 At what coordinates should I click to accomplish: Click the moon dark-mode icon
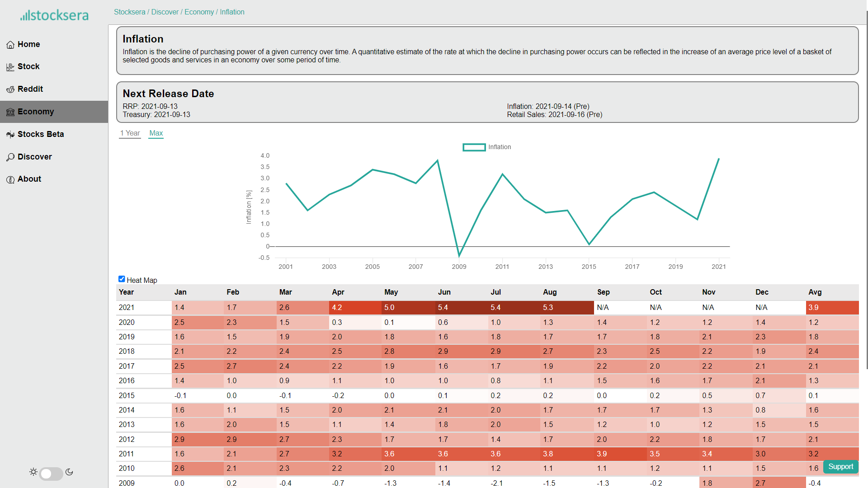[69, 472]
